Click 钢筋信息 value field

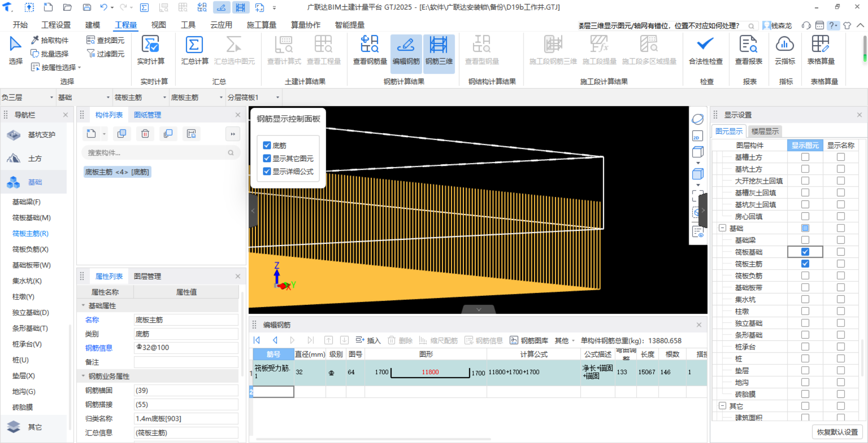pyautogui.click(x=186, y=348)
